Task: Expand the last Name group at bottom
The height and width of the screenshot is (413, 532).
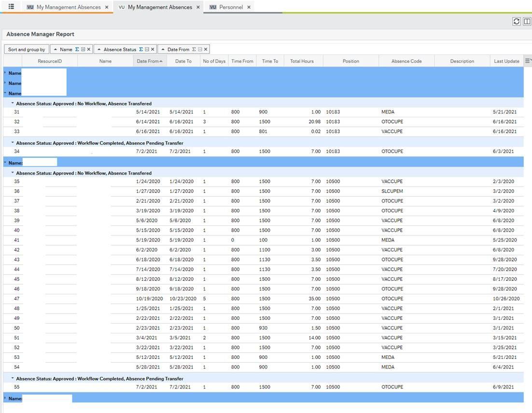Action: tap(5, 398)
